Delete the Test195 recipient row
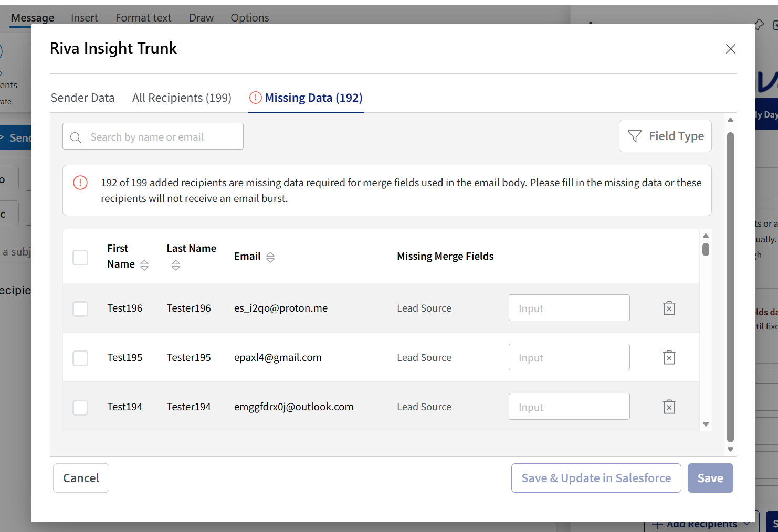This screenshot has height=532, width=778. pos(669,357)
